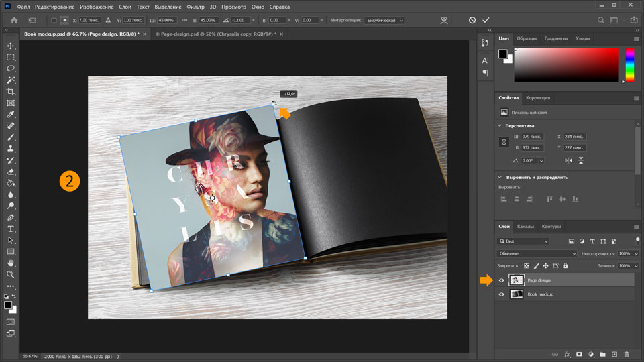
Task: Select the Clone Stamp tool
Action: tap(11, 149)
